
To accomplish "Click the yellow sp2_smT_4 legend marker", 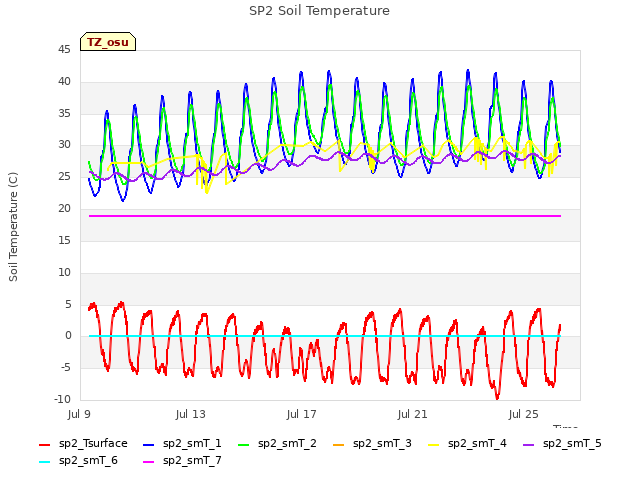I will 433,444.
